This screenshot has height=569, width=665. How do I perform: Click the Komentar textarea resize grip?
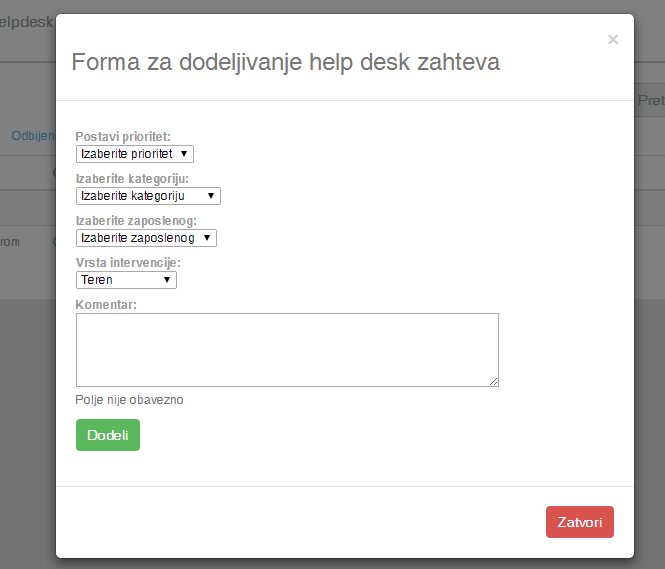pos(494,382)
